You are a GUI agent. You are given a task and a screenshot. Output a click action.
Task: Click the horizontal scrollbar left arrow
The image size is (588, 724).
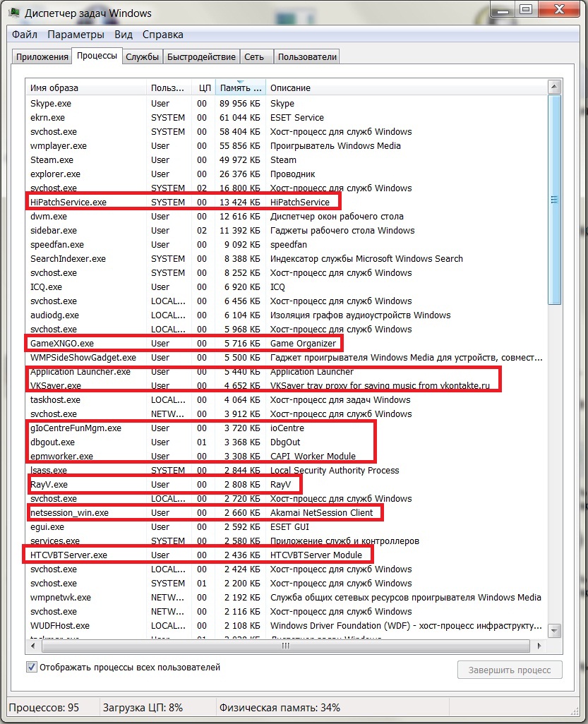click(32, 646)
